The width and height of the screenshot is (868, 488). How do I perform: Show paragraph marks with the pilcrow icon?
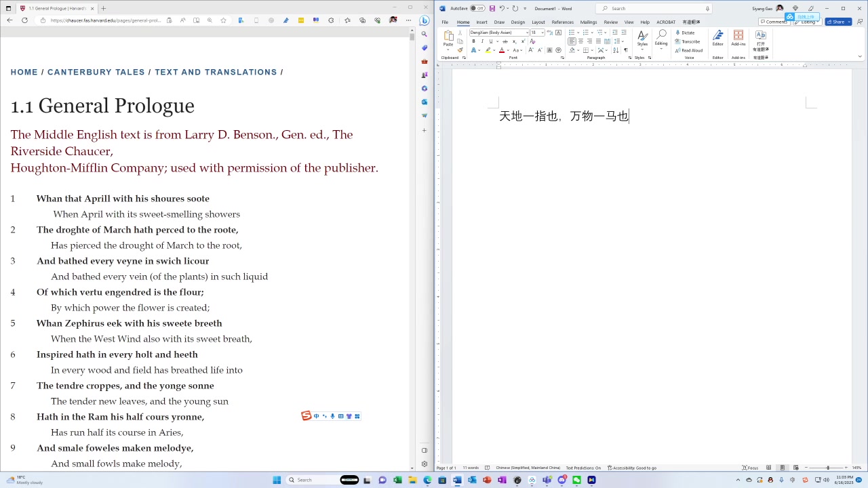click(625, 50)
